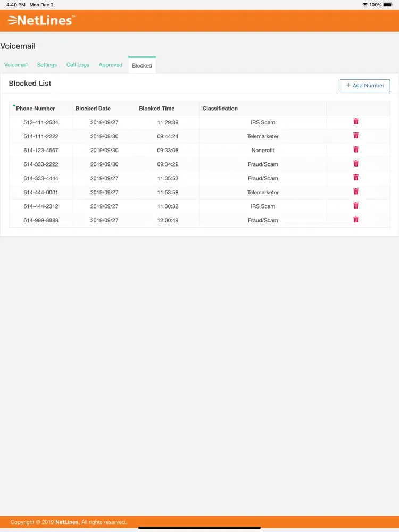The height and width of the screenshot is (532, 399).
Task: Select the Blocked tab
Action: (142, 65)
